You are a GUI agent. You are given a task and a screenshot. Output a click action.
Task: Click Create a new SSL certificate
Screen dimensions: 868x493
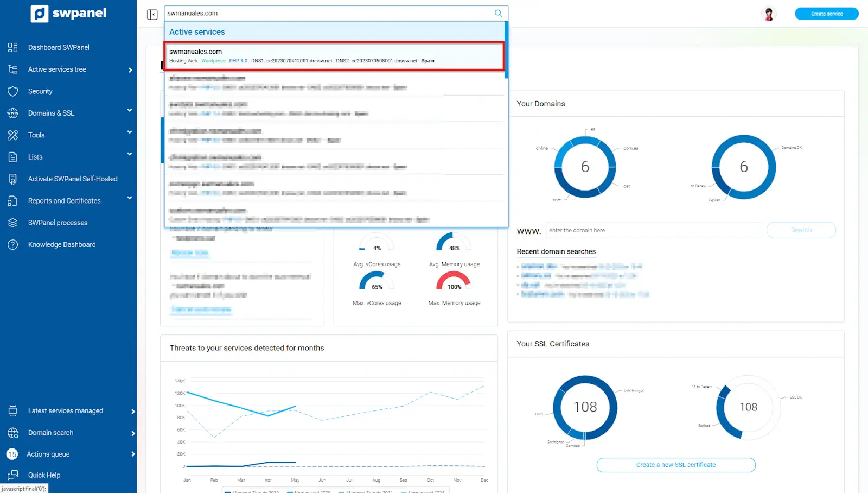(x=675, y=465)
